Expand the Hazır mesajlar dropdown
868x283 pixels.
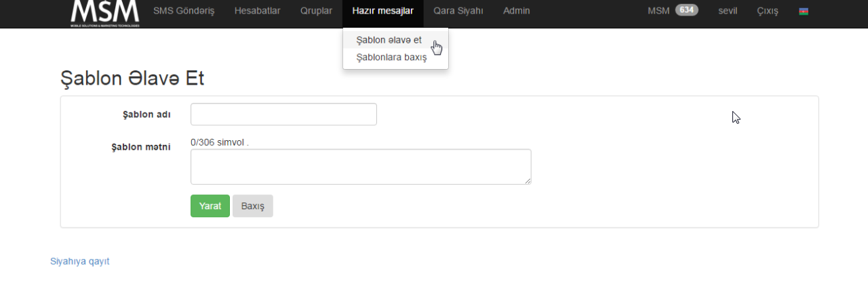(x=383, y=11)
